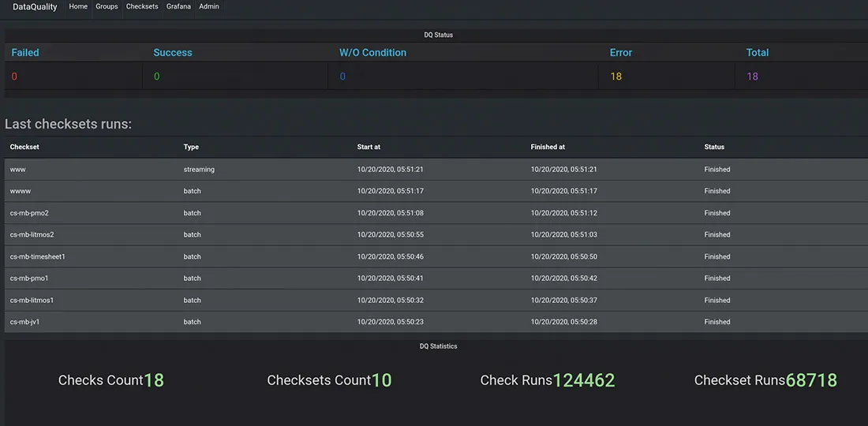Open the Checksets navigation item
868x426 pixels.
coord(142,7)
